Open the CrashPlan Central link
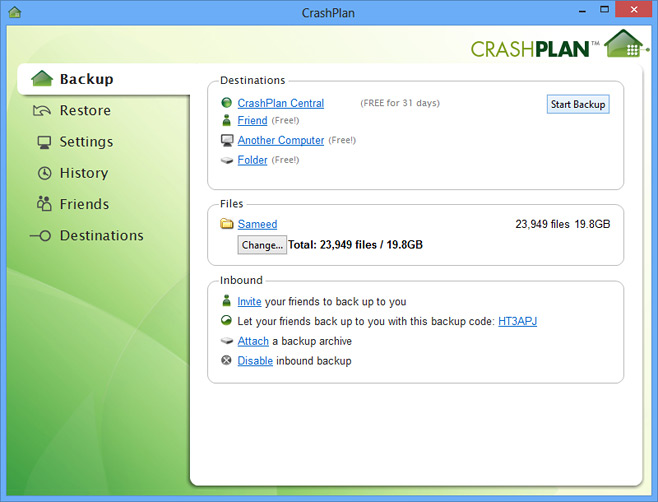 click(x=281, y=103)
